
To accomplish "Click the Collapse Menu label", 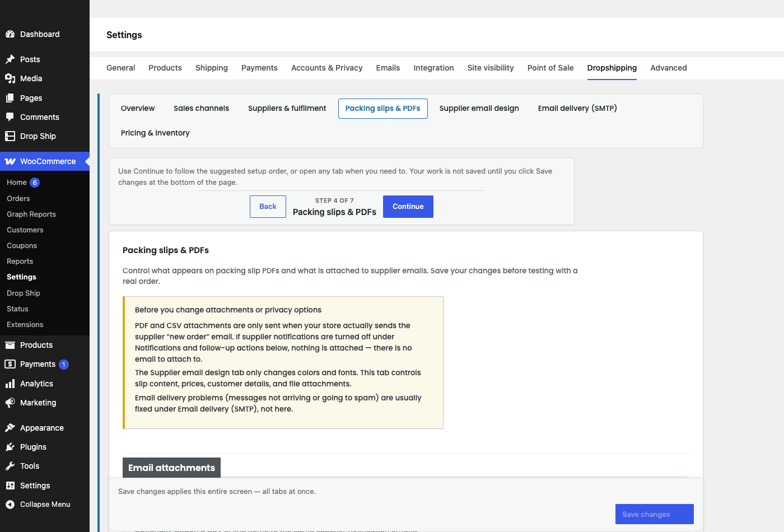I will 45,505.
